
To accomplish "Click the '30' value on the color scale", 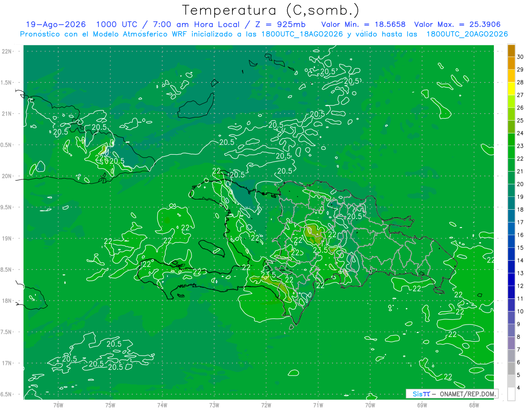I will tap(520, 57).
